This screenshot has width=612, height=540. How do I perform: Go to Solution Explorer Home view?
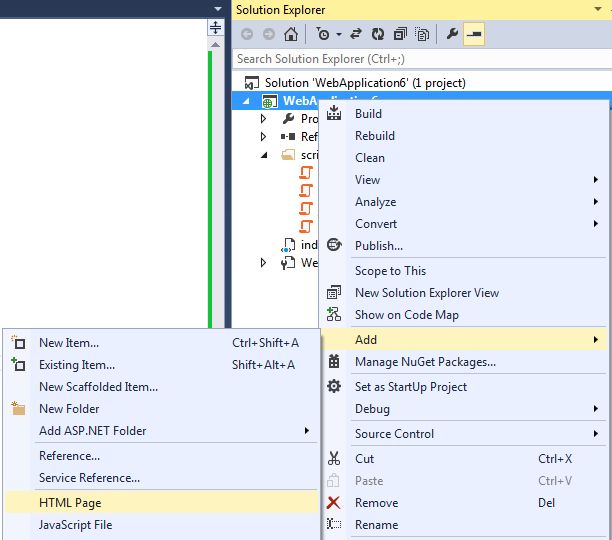click(x=291, y=34)
